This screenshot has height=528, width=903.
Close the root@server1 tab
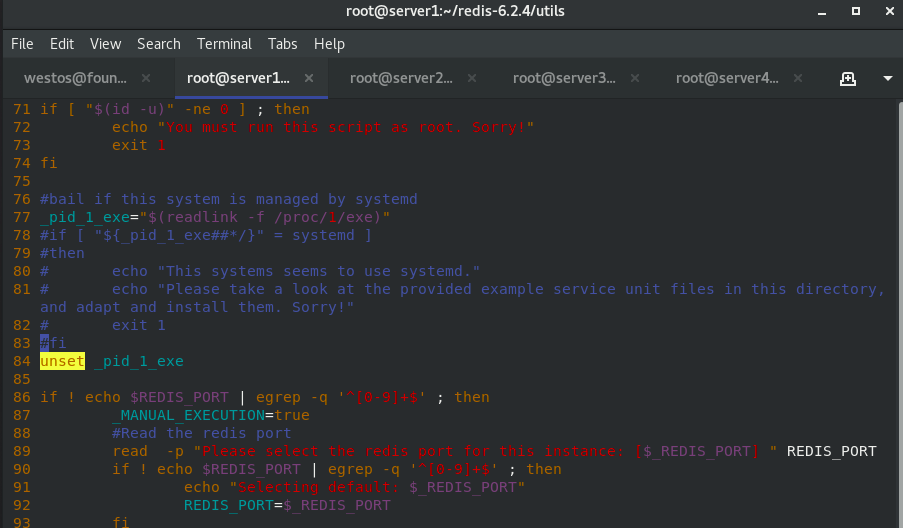coord(309,78)
